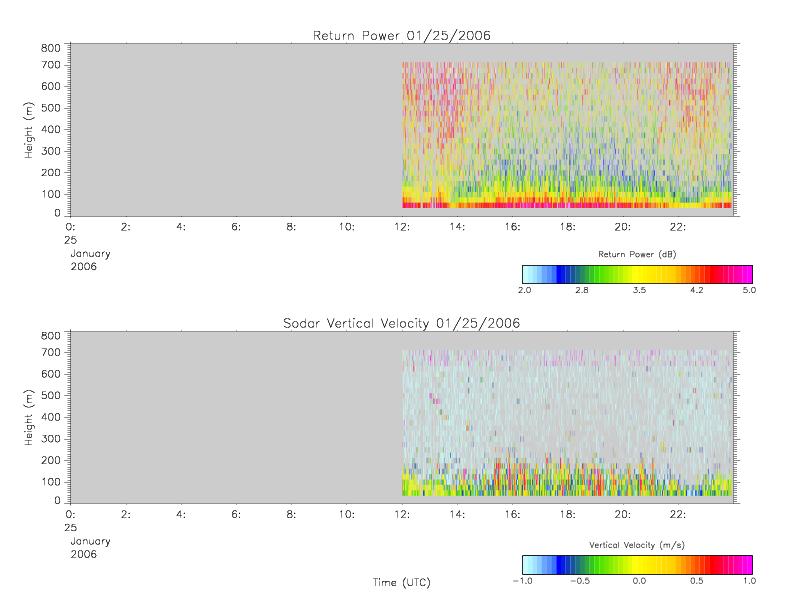This screenshot has height=611, width=791.
Task: Click the 100 height tick on Return Power plot
Action: (x=50, y=194)
